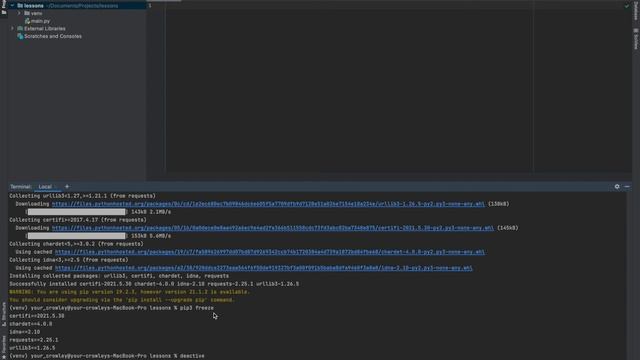Open the idna cached wheel link
This screenshot has width=640, height=360.
click(x=264, y=268)
